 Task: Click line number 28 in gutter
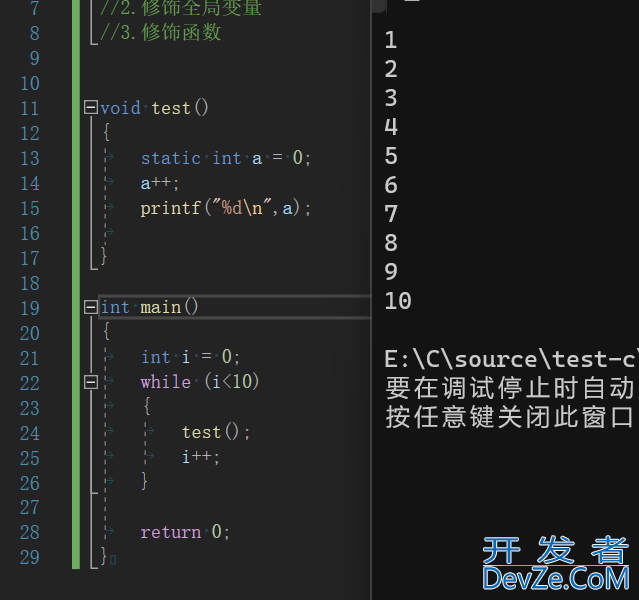[30, 532]
